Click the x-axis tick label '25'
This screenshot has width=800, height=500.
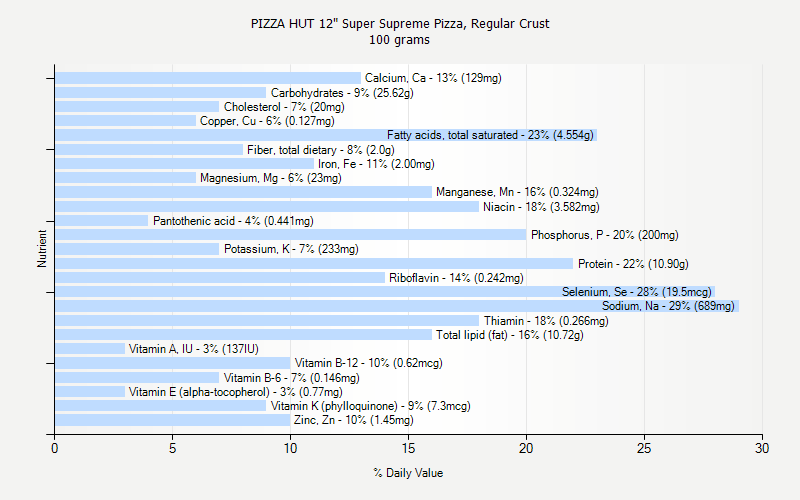click(x=644, y=448)
